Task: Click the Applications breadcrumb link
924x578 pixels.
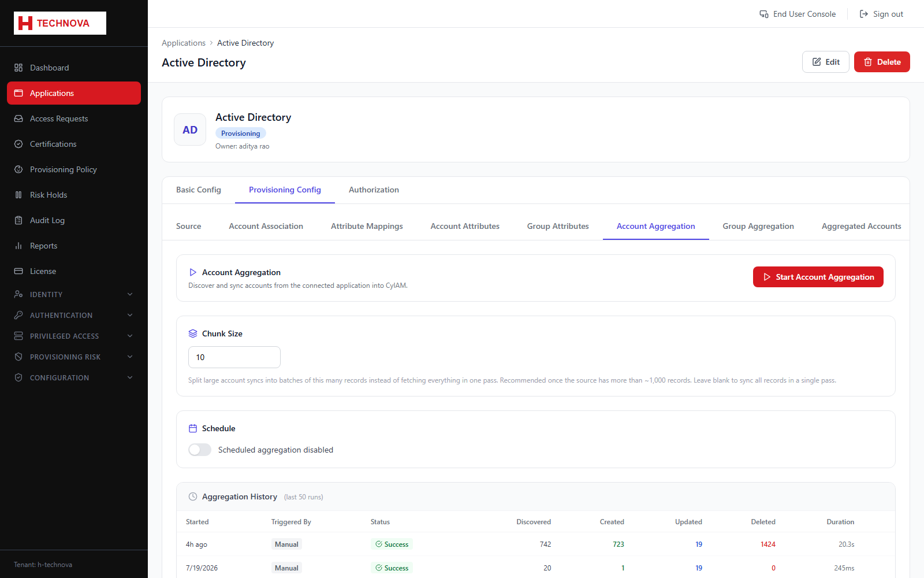Action: point(184,43)
